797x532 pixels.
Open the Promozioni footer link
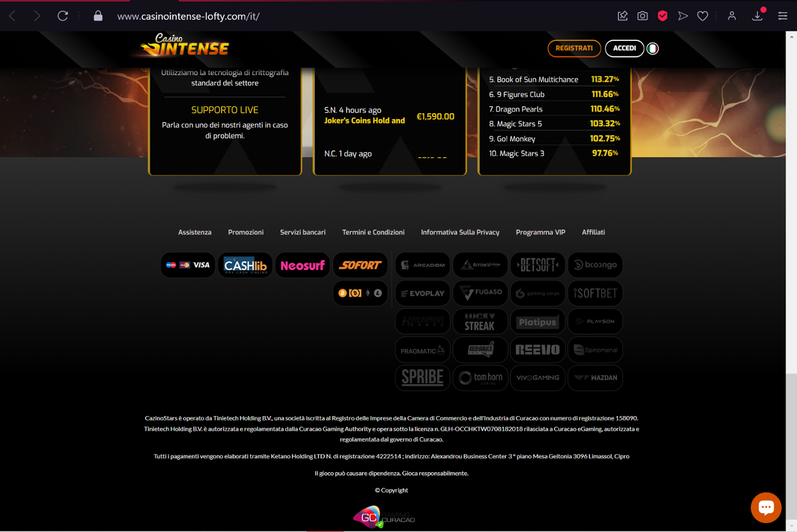pos(245,232)
